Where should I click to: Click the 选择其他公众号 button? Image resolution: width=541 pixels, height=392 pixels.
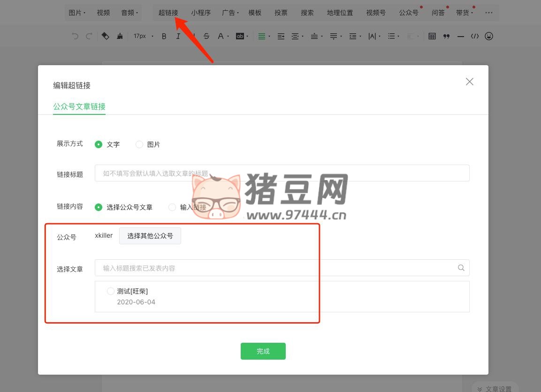point(150,236)
